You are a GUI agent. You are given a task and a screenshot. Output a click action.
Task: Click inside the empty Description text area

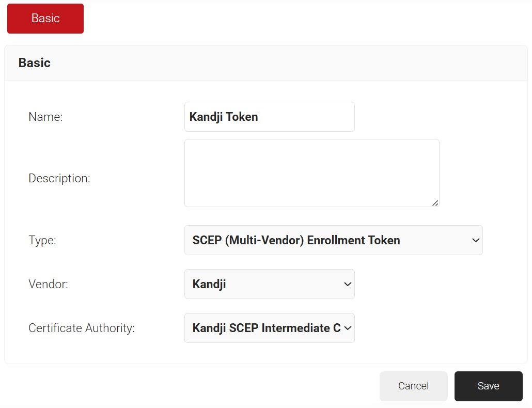click(x=311, y=173)
